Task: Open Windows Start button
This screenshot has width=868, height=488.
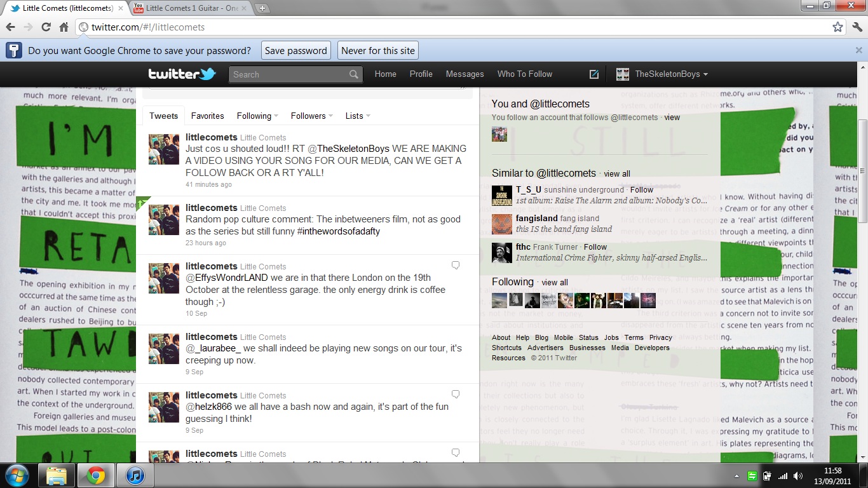Action: (x=17, y=475)
